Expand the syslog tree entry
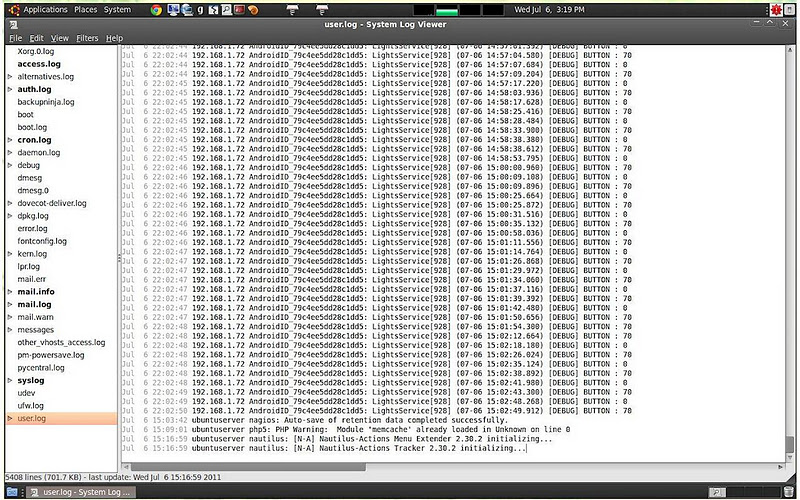The image size is (800, 500). tap(10, 381)
